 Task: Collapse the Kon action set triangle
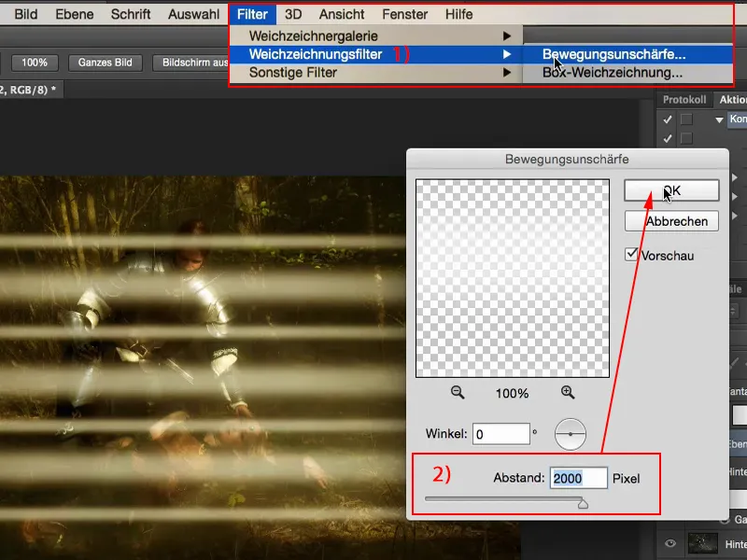click(x=719, y=120)
